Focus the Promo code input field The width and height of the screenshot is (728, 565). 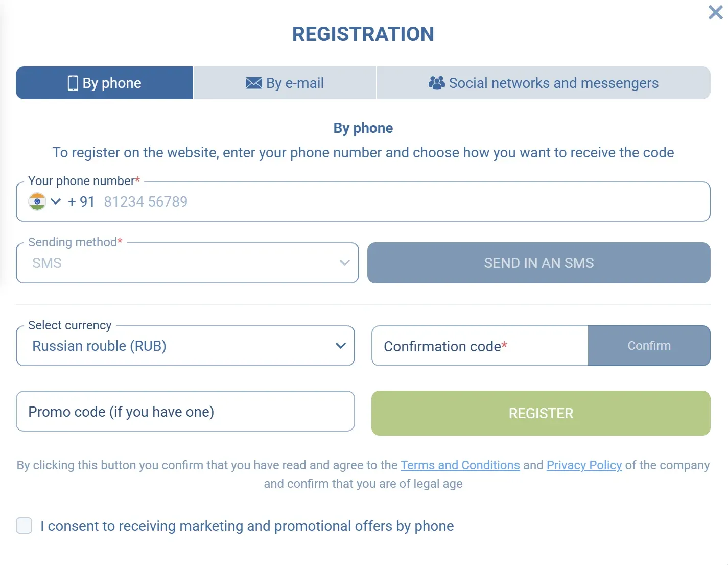tap(185, 411)
